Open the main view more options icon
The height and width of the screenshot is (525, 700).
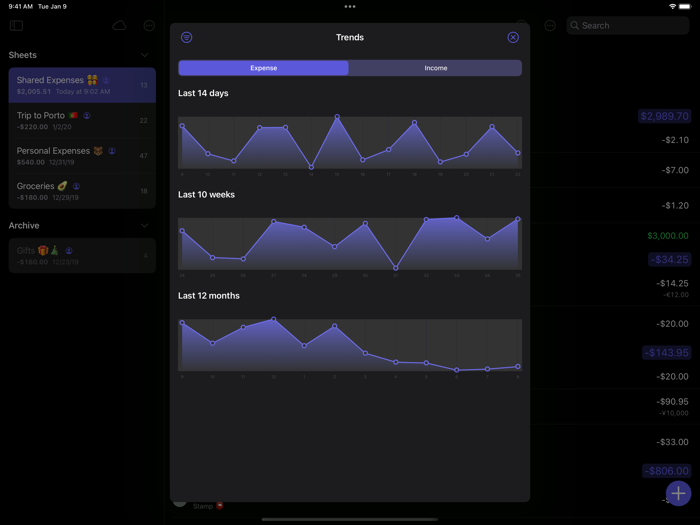550,25
